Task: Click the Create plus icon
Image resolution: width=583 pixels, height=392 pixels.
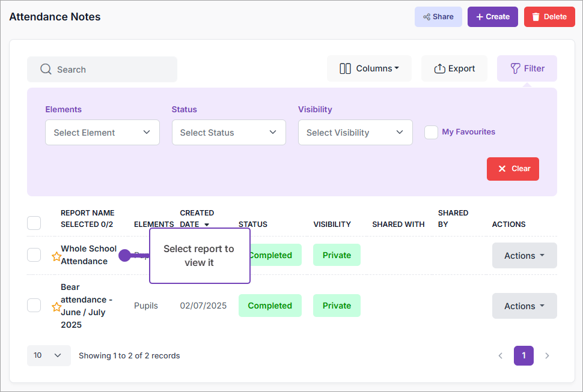Action: (480, 16)
